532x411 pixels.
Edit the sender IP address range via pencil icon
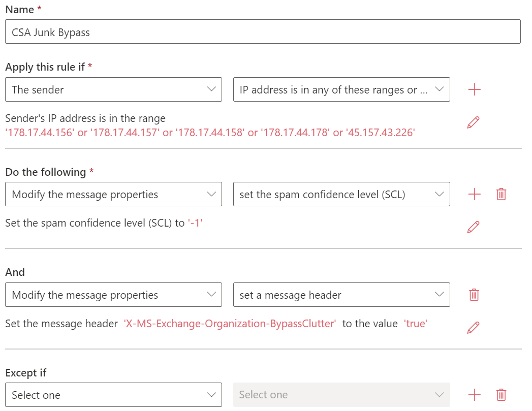473,122
